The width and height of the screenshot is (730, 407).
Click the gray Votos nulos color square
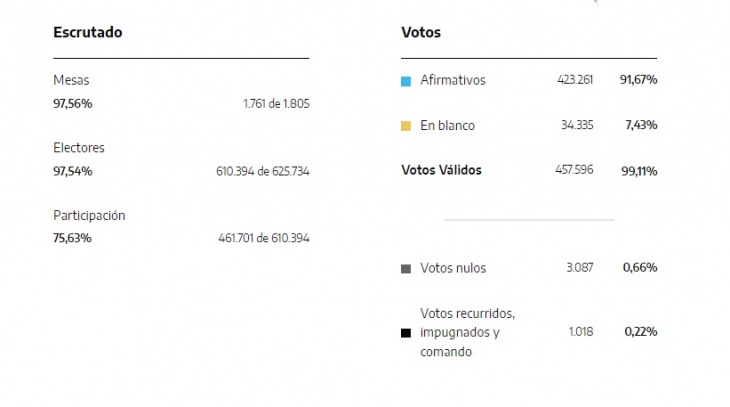coord(406,269)
